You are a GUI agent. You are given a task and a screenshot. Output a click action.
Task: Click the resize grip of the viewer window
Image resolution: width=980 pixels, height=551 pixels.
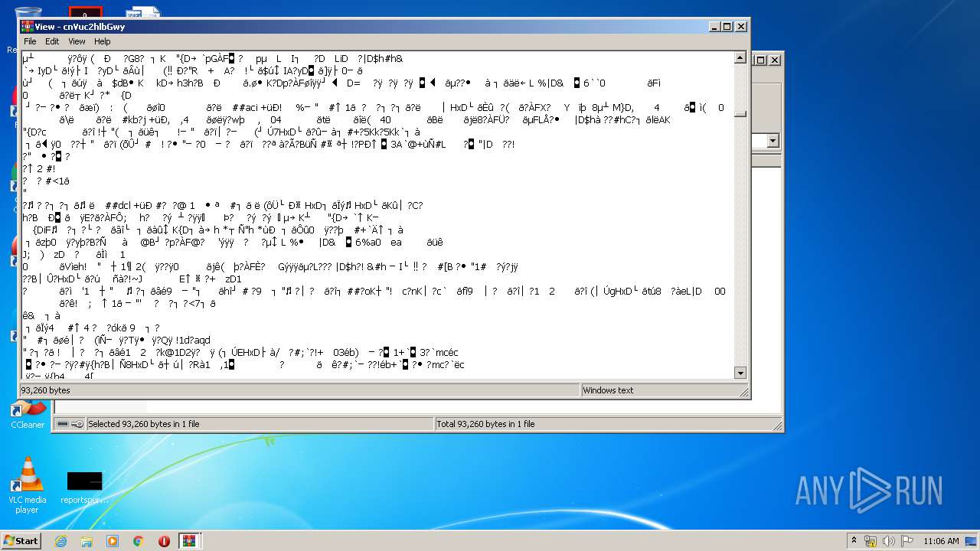click(x=743, y=391)
